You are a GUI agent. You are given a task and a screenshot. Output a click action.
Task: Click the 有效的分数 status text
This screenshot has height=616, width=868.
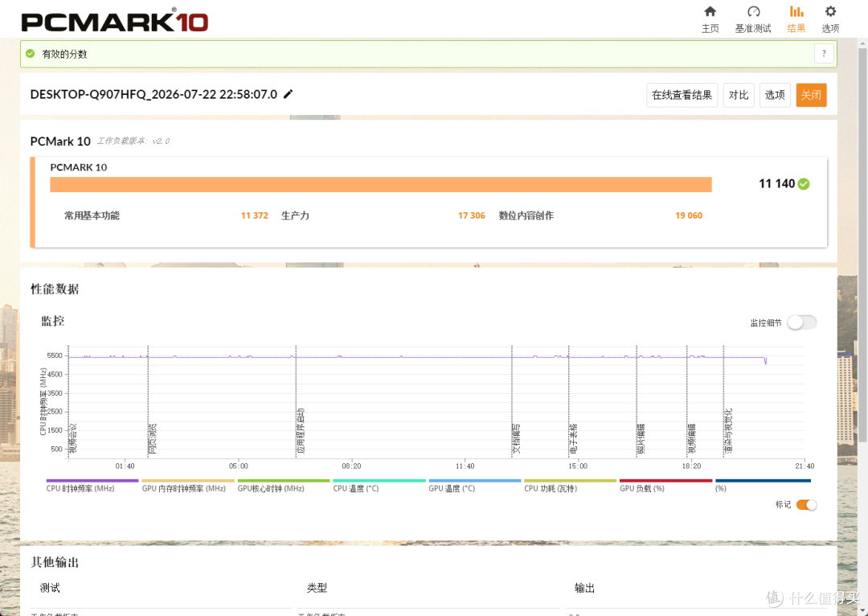point(64,55)
